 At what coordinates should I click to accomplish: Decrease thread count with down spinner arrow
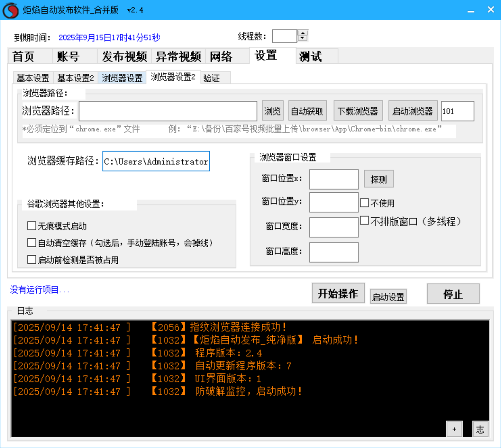pyautogui.click(x=303, y=39)
